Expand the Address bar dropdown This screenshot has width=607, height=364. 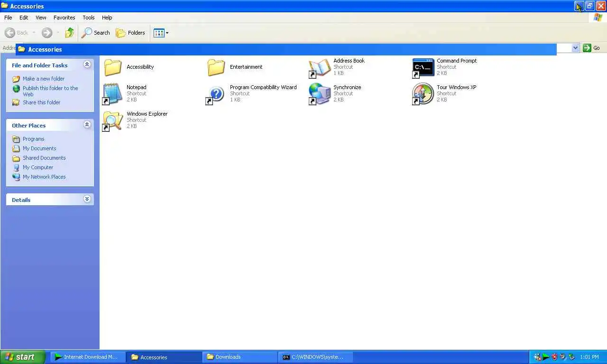pyautogui.click(x=575, y=48)
